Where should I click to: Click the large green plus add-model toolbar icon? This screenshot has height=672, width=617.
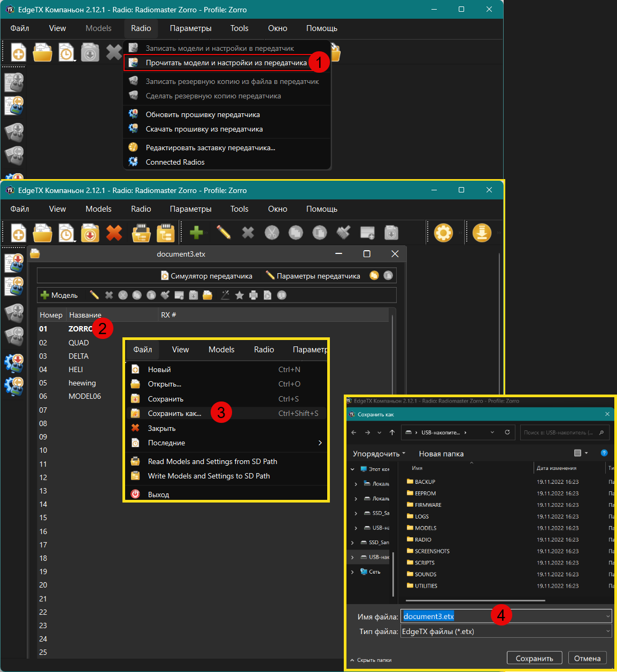[196, 233]
